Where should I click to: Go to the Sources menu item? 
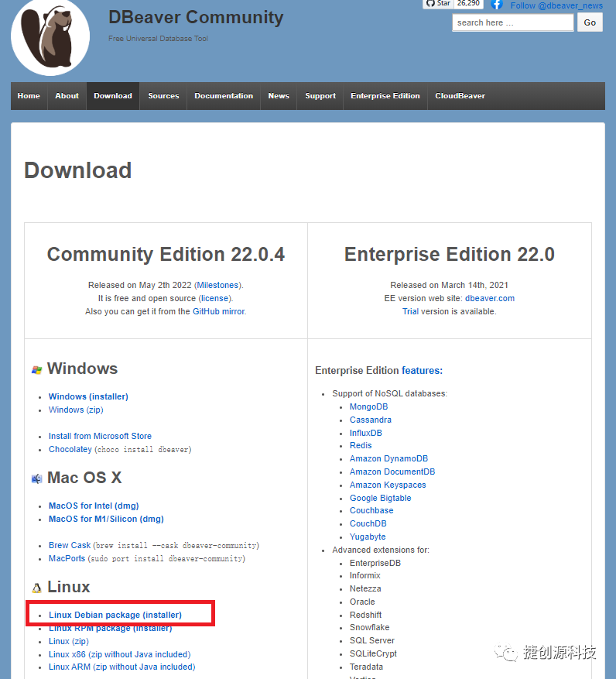click(x=163, y=96)
